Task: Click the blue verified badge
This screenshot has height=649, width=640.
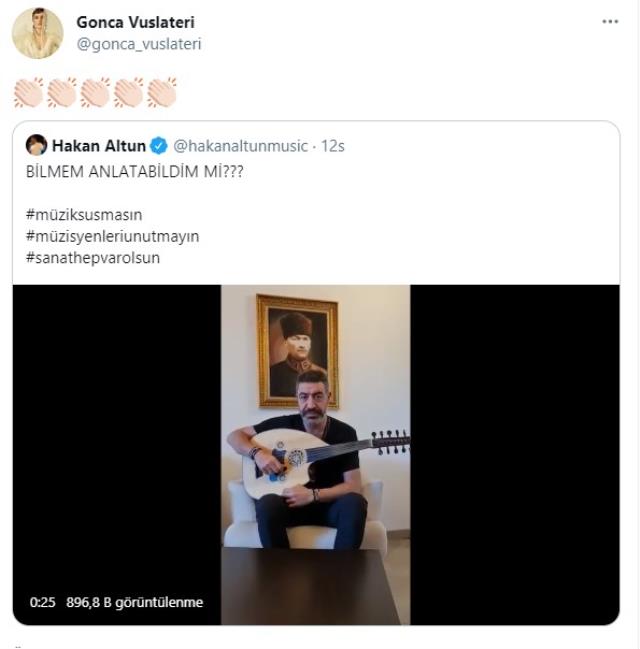Action: click(158, 146)
